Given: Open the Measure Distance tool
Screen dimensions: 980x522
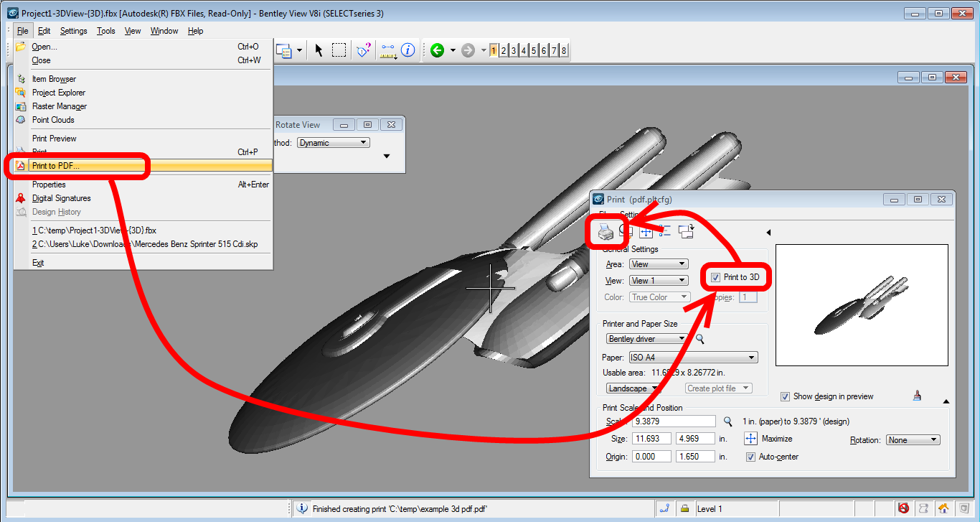Looking at the screenshot, I should tap(388, 50).
